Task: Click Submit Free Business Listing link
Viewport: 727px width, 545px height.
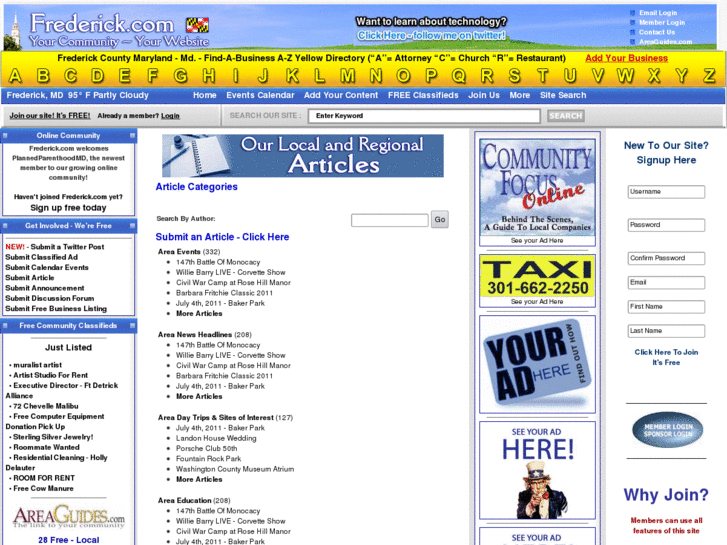Action: click(x=56, y=308)
